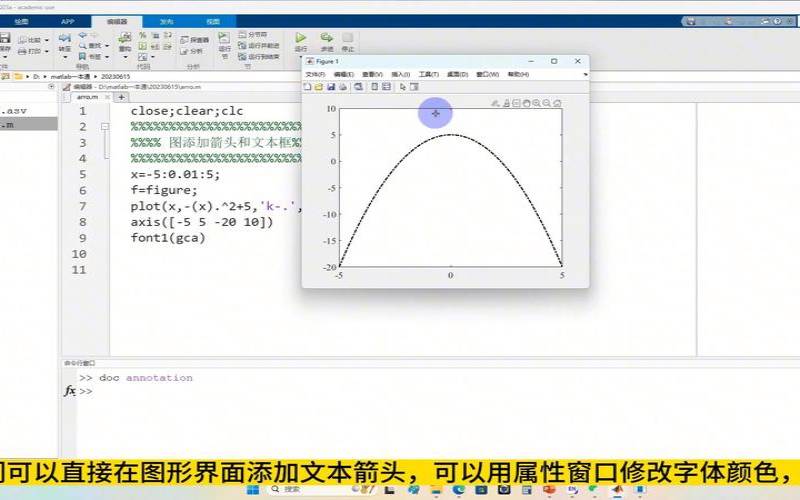Open the View menu in Figure 1

pos(372,74)
